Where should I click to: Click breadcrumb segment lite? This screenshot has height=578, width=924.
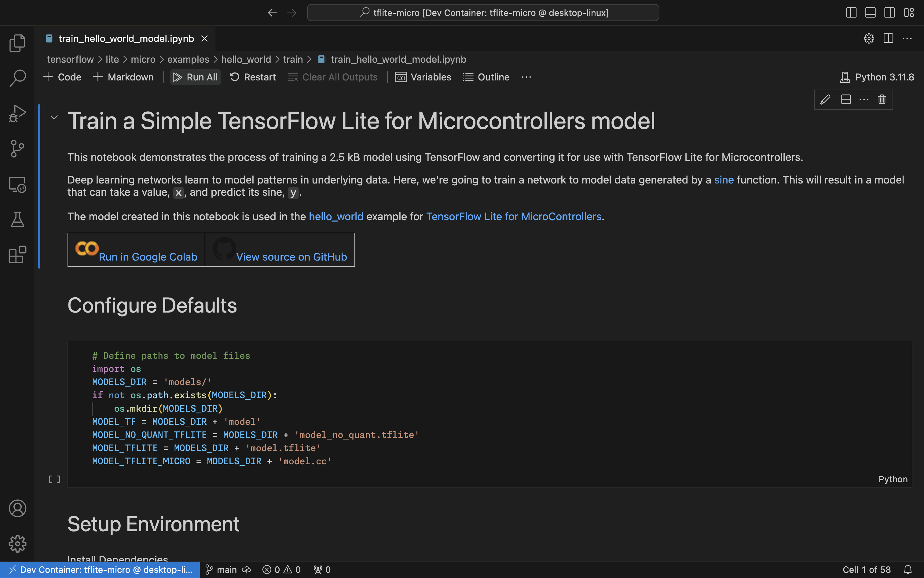[x=112, y=59]
